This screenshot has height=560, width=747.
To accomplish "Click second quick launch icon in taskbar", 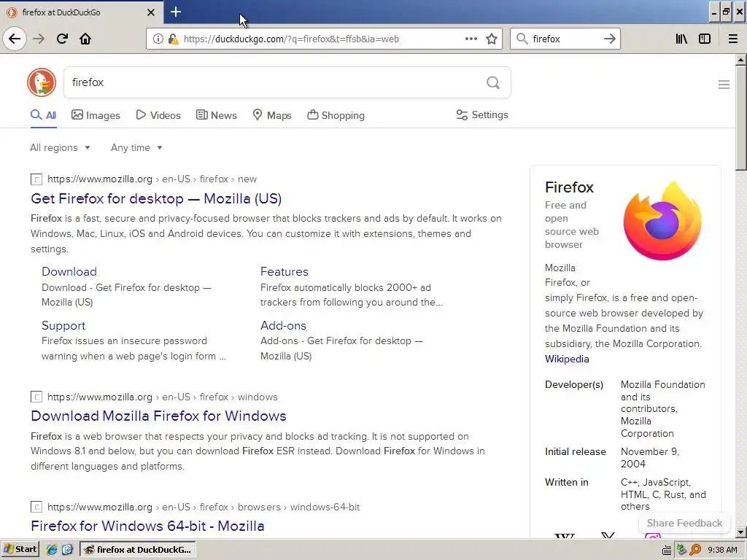I will coord(67,550).
